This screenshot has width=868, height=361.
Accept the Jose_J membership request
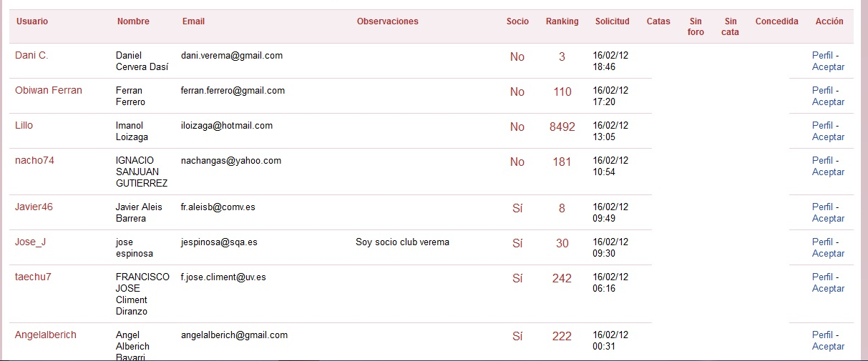pos(828,253)
